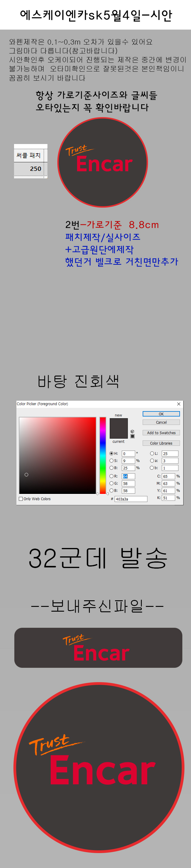Click Add to Swatches button
This screenshot has width=191, height=868.
161,433
